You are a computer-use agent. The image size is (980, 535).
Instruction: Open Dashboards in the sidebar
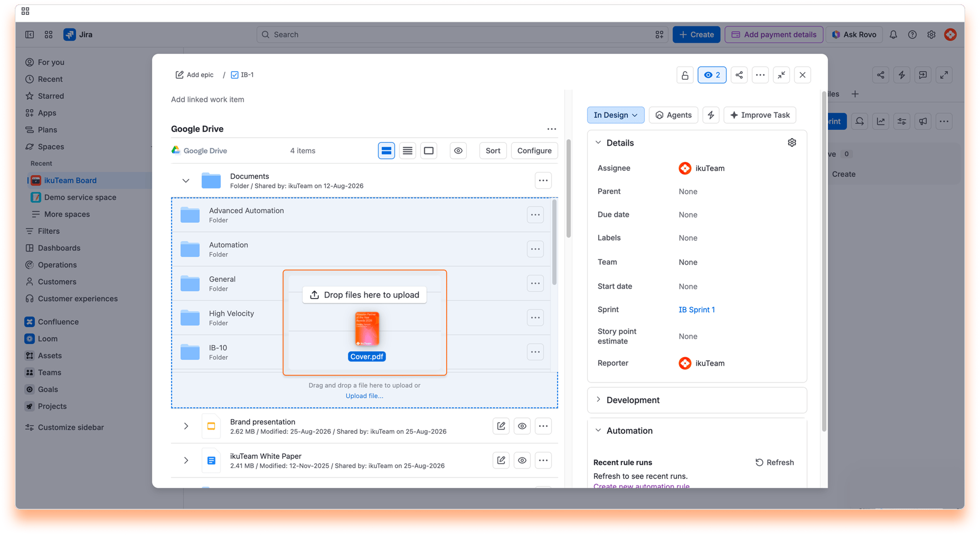click(x=59, y=248)
